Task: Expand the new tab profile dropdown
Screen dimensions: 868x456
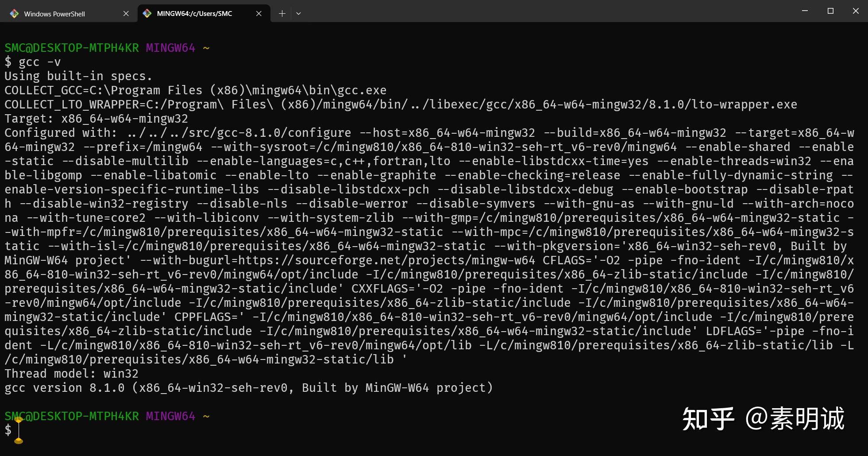Action: click(298, 14)
